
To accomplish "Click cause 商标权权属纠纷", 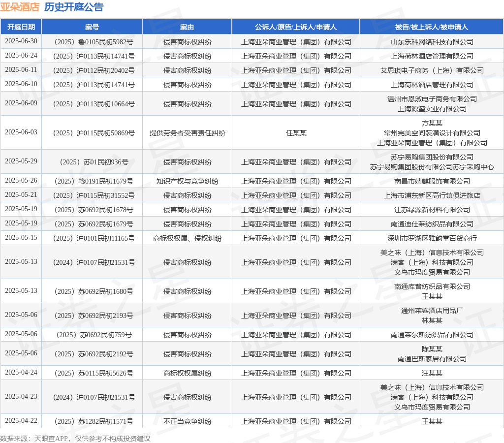I will point(188,373).
